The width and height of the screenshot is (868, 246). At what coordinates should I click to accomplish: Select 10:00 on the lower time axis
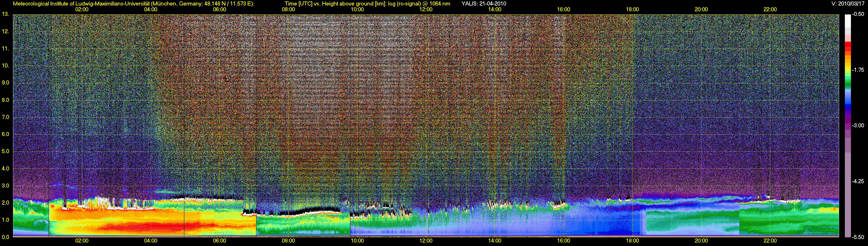(x=357, y=241)
